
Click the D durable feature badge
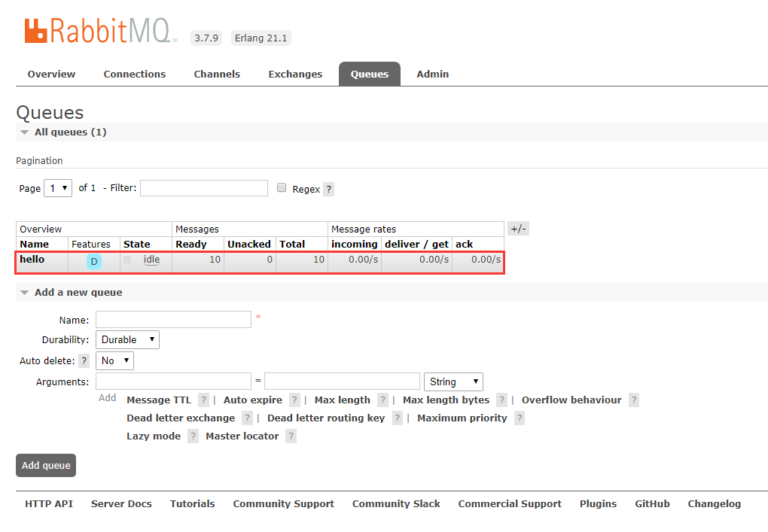[x=94, y=261]
